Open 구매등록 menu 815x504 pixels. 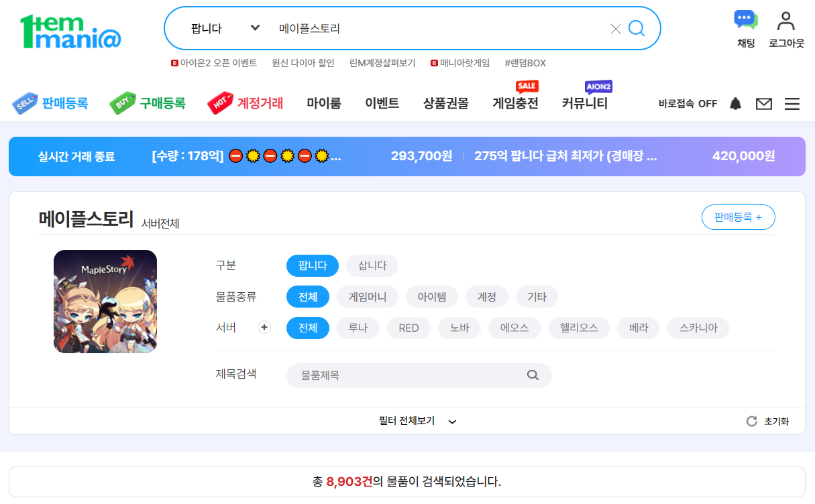coord(162,103)
